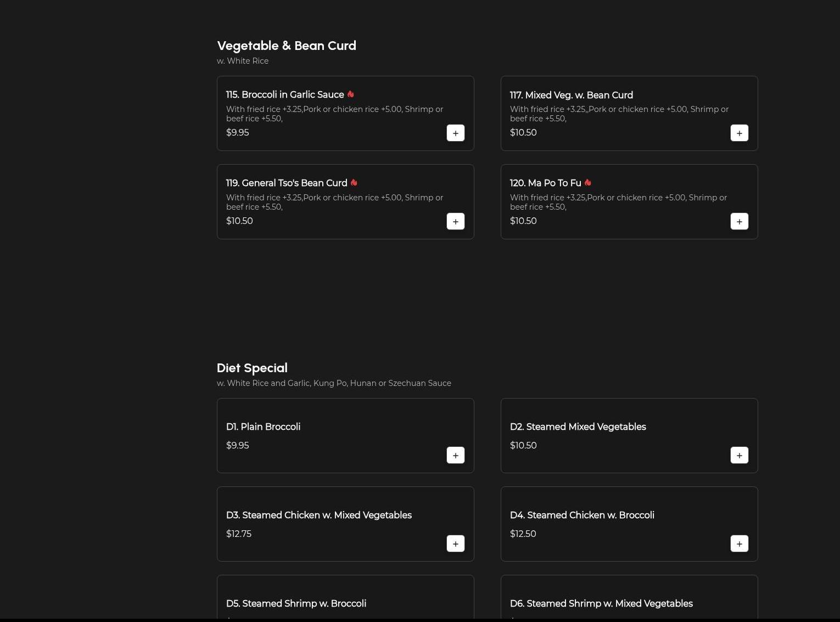Viewport: 840px width, 622px height.
Task: Click the 120. Ma Po To Fu item name
Action: tap(545, 183)
